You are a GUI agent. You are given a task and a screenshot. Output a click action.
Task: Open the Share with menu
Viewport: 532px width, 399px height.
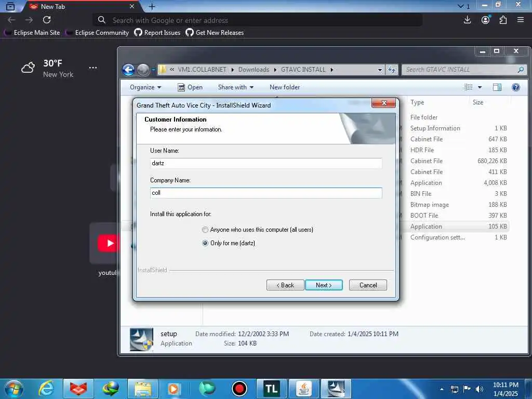pos(236,87)
